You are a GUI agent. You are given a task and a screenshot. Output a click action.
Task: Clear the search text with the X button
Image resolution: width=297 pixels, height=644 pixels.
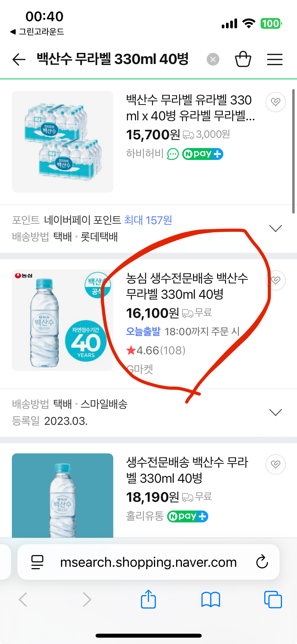click(213, 59)
